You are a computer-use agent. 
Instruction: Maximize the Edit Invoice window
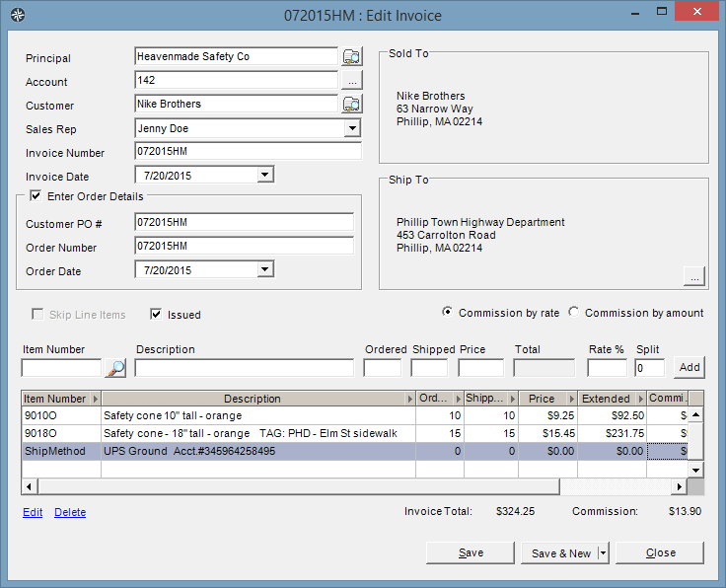(662, 12)
